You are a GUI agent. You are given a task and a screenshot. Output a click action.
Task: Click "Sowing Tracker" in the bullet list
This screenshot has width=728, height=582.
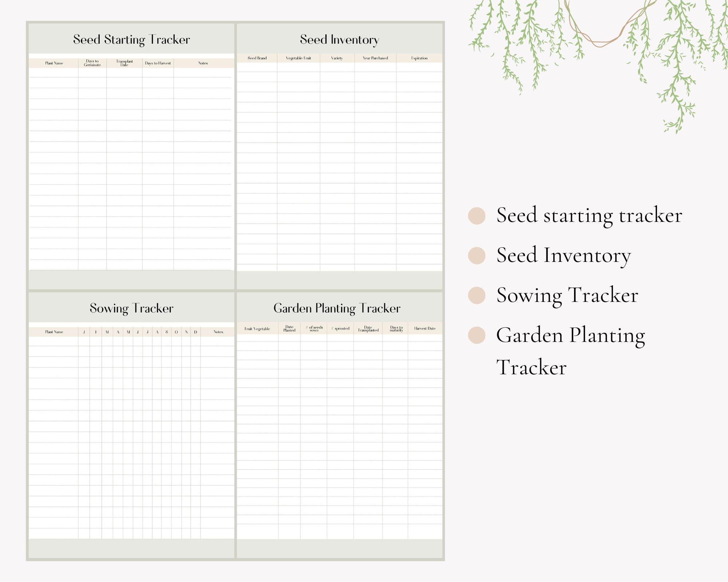(567, 295)
